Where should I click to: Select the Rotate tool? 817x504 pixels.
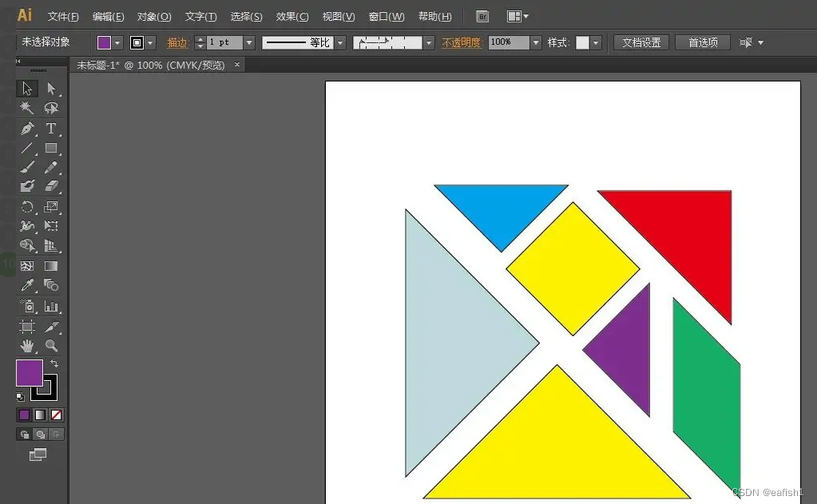[x=26, y=207]
